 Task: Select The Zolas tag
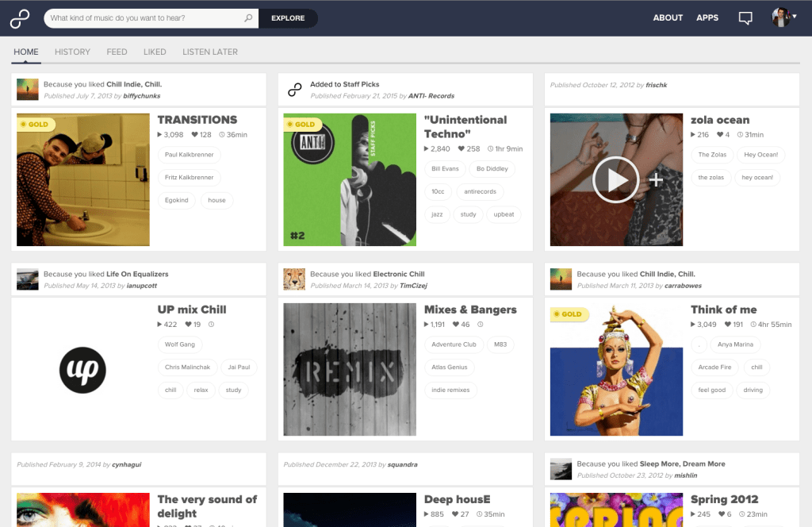[712, 155]
